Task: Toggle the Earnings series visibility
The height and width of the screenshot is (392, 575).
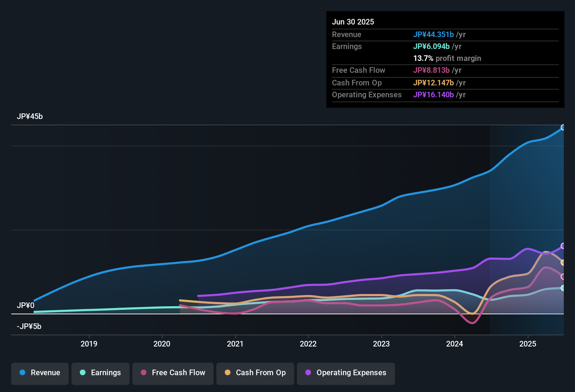Action: tap(101, 373)
